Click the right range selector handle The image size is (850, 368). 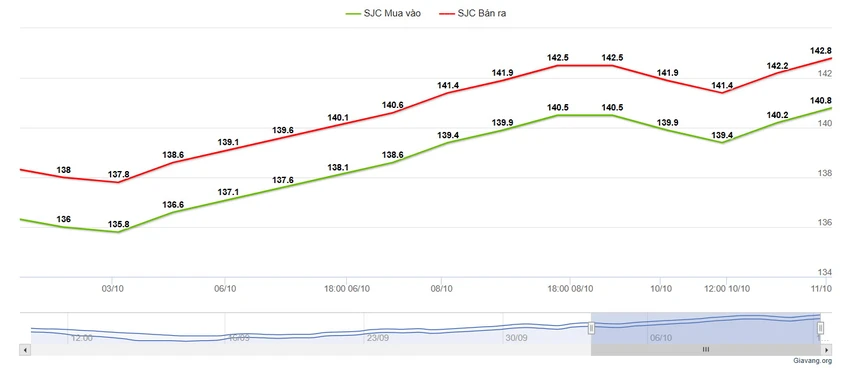tap(820, 328)
